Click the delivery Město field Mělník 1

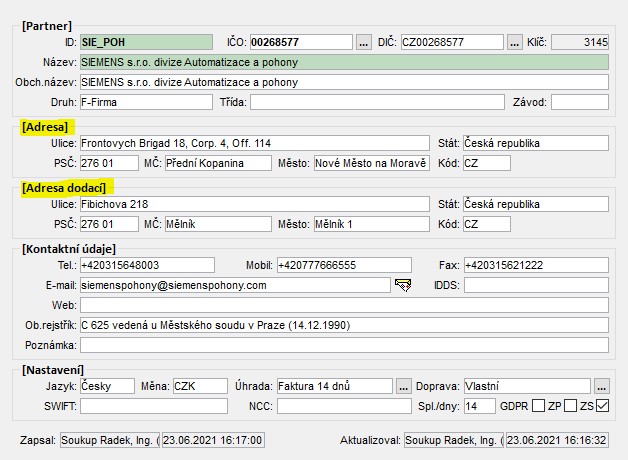[372, 224]
